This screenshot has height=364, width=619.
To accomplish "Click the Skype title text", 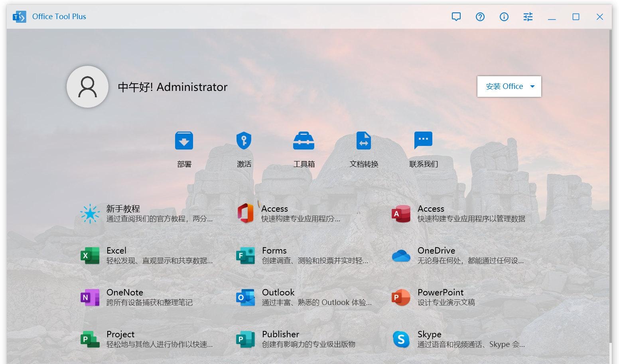I will tap(430, 334).
